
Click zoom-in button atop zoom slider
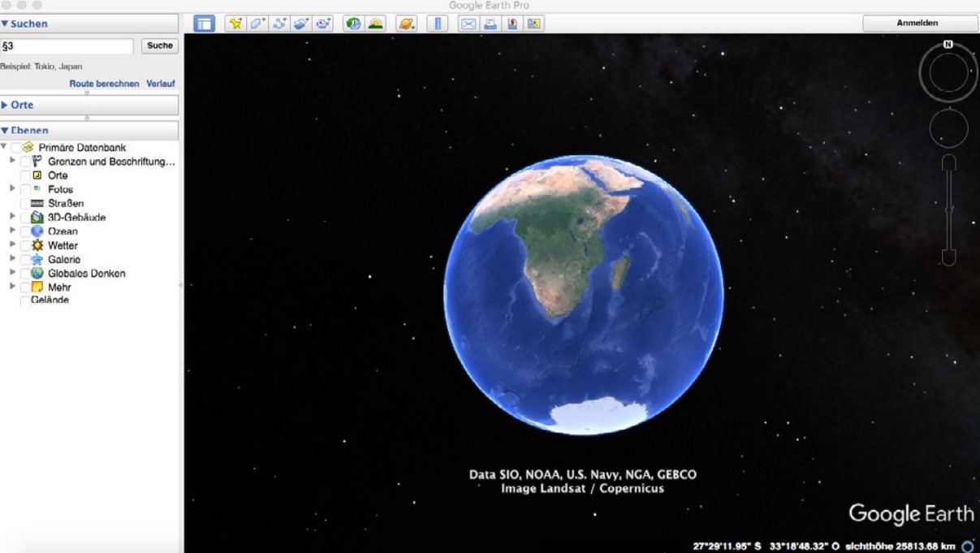point(948,163)
